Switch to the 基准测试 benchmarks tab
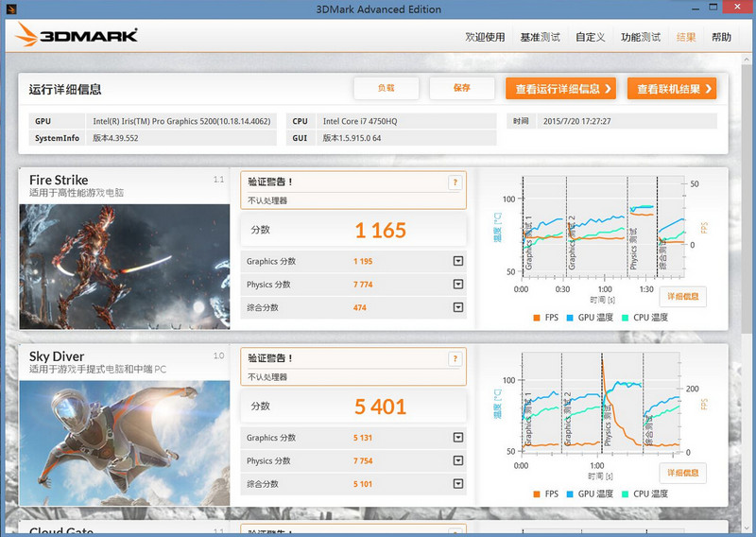The image size is (756, 537). (540, 37)
